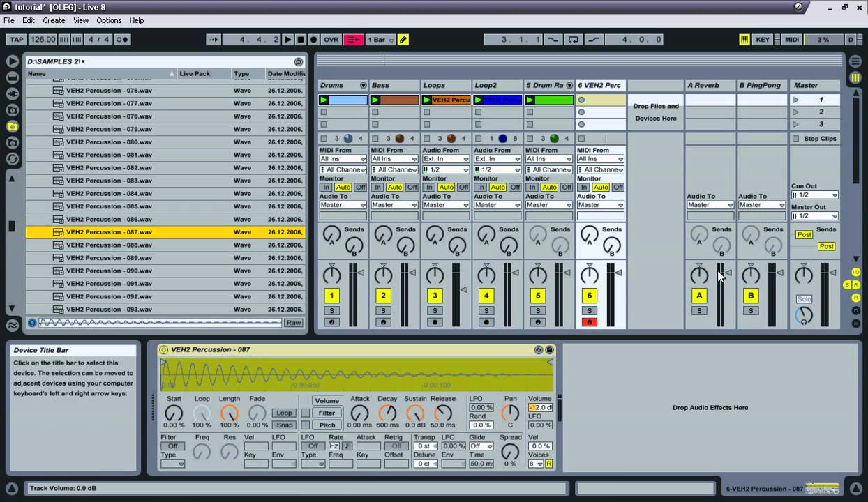Open Drums MIDI From All Ins dropdown

pos(343,159)
